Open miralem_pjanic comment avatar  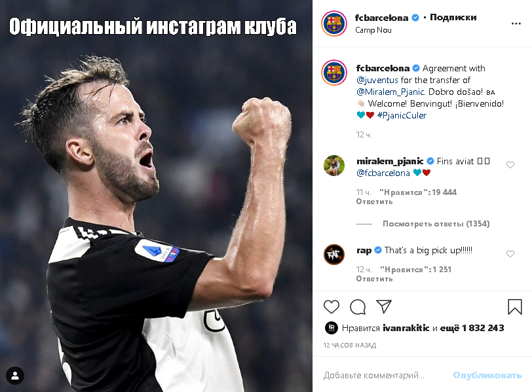click(334, 166)
